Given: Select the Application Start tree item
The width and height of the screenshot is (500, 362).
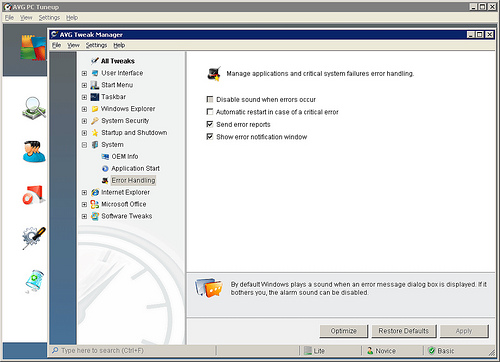Looking at the screenshot, I should coord(135,169).
